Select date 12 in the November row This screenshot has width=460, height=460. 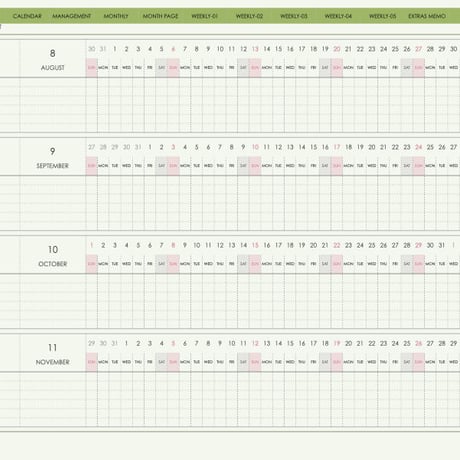255,343
